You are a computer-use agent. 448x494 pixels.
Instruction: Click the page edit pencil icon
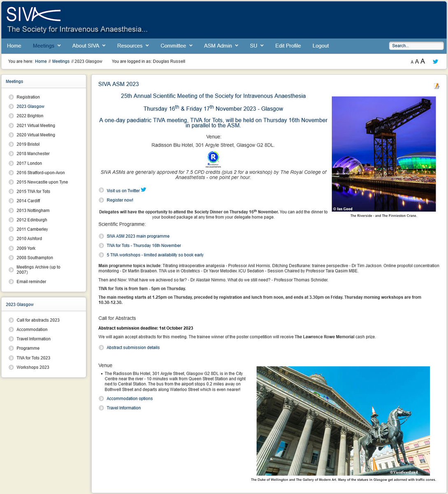436,86
